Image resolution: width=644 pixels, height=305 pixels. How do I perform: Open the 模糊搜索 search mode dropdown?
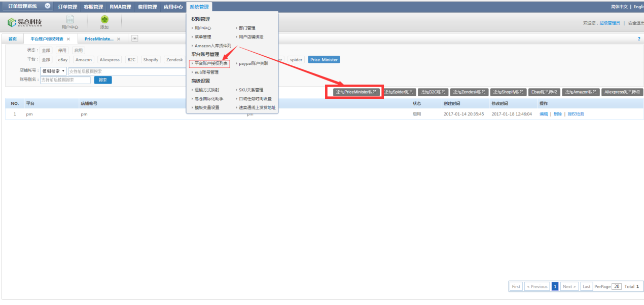[53, 71]
